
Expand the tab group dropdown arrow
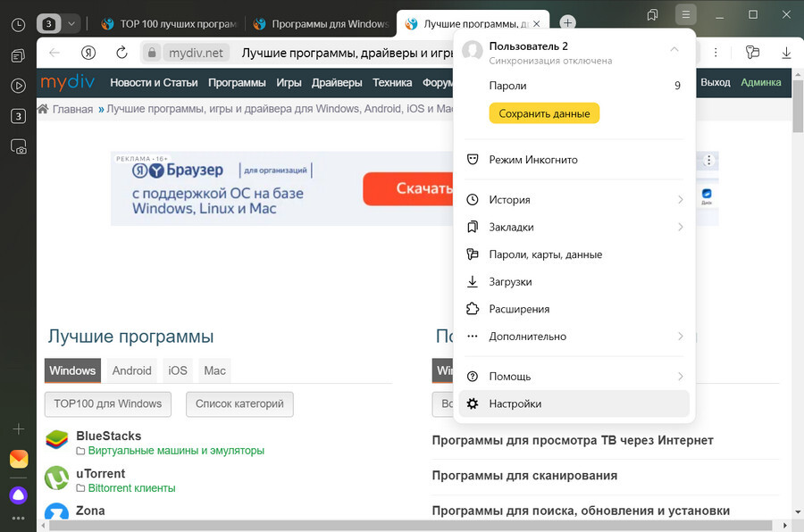click(71, 23)
